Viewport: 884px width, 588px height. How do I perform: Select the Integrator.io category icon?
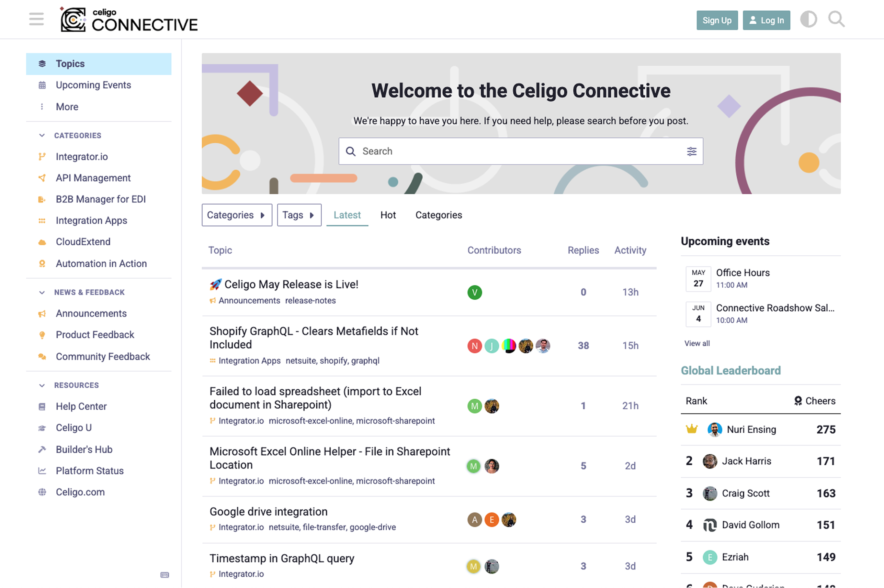coord(42,156)
